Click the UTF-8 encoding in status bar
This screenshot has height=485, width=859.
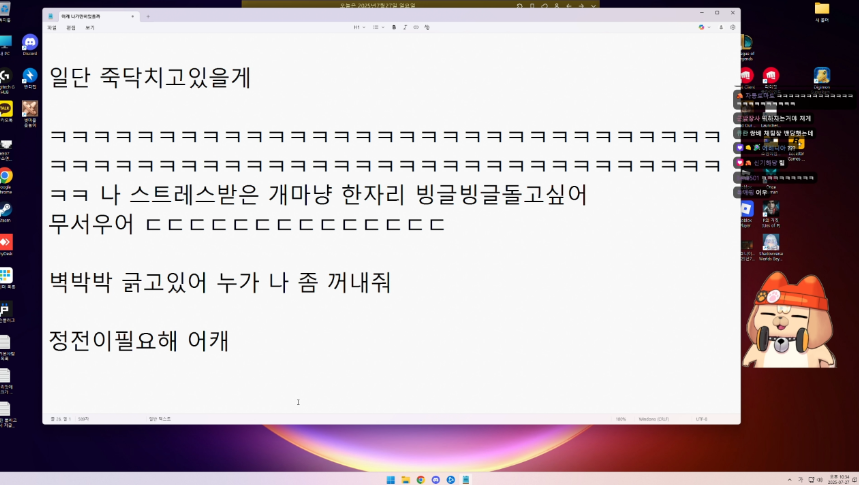[x=702, y=419]
